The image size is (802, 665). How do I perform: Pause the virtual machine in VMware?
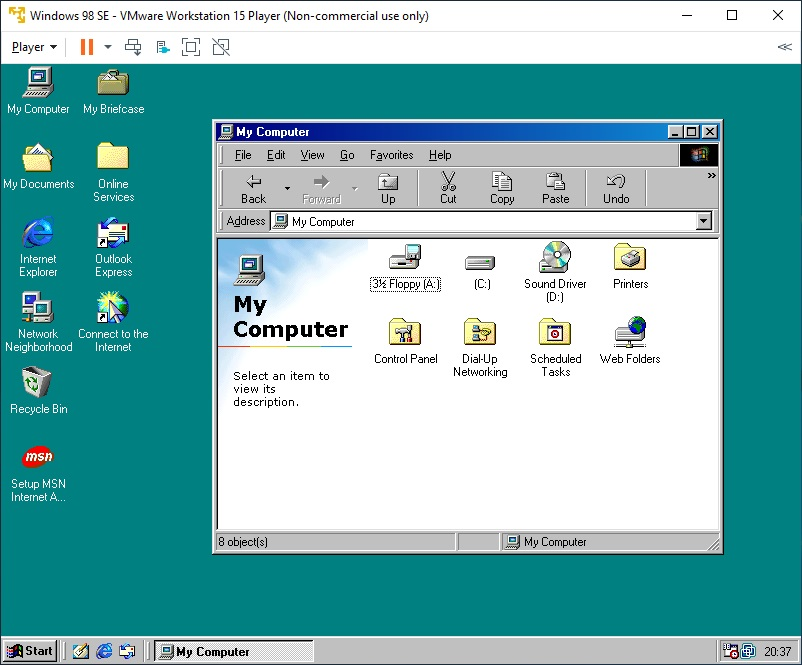click(x=87, y=47)
